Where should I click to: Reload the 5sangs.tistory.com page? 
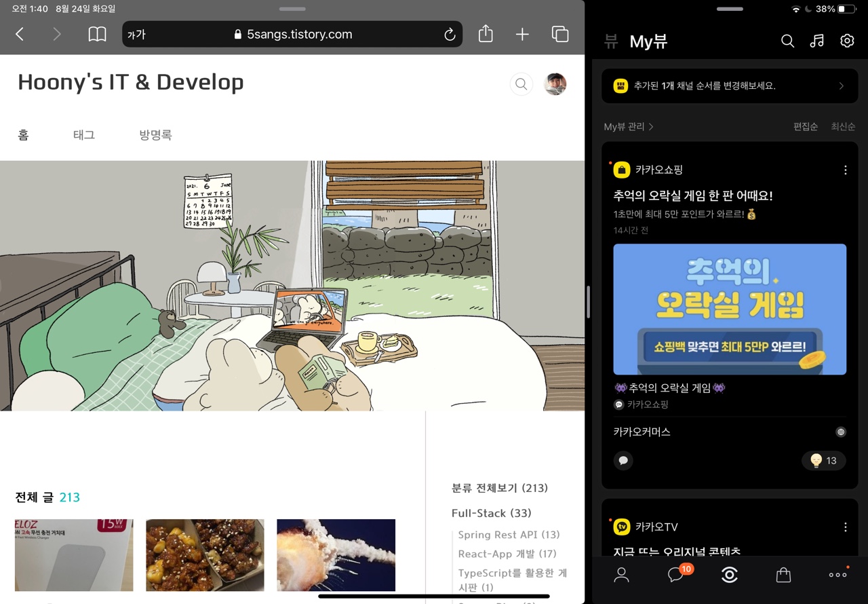click(x=450, y=35)
